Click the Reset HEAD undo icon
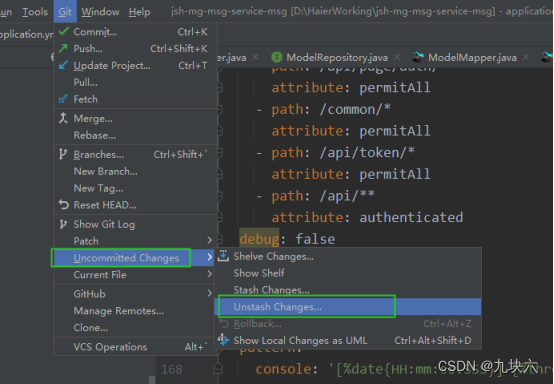This screenshot has width=554, height=384. point(64,205)
